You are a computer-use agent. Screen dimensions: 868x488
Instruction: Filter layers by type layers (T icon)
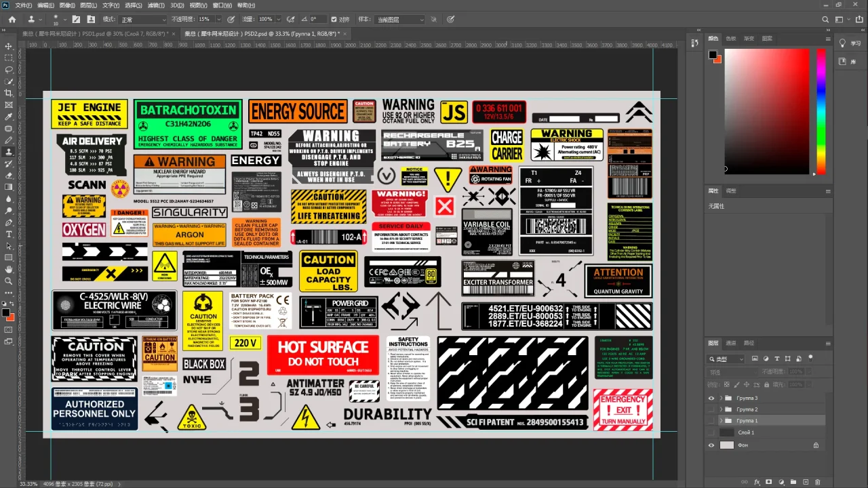(x=776, y=359)
